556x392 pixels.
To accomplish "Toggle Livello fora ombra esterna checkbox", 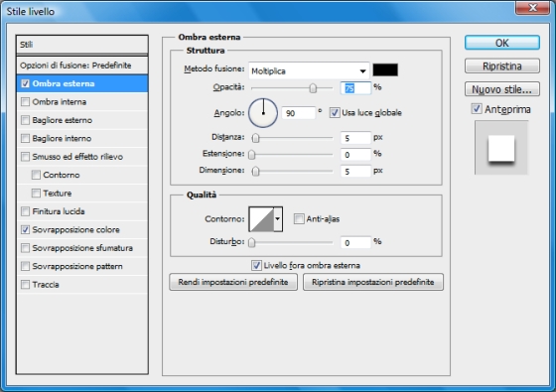I will pos(256,266).
